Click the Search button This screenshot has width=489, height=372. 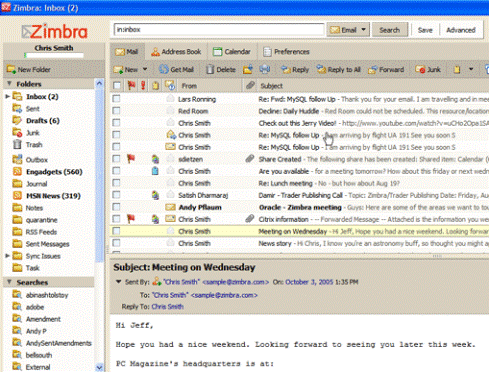(x=390, y=30)
